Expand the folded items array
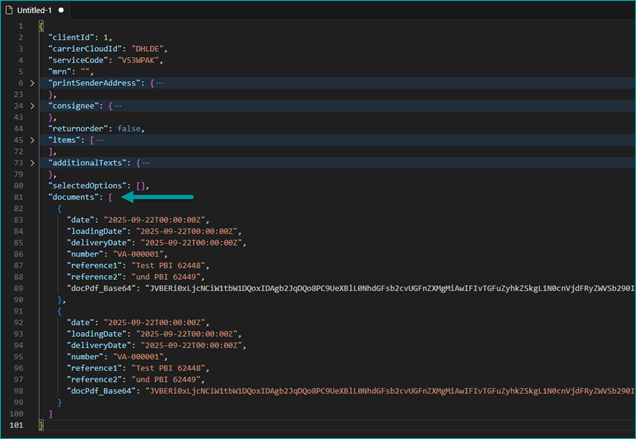The width and height of the screenshot is (636, 439). [x=32, y=140]
